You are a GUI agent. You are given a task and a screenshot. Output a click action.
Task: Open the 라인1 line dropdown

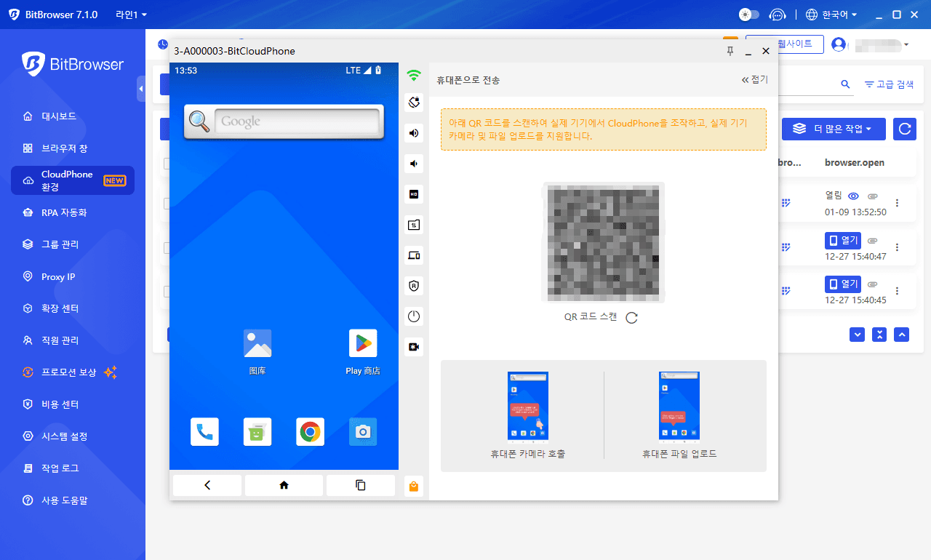pyautogui.click(x=131, y=15)
